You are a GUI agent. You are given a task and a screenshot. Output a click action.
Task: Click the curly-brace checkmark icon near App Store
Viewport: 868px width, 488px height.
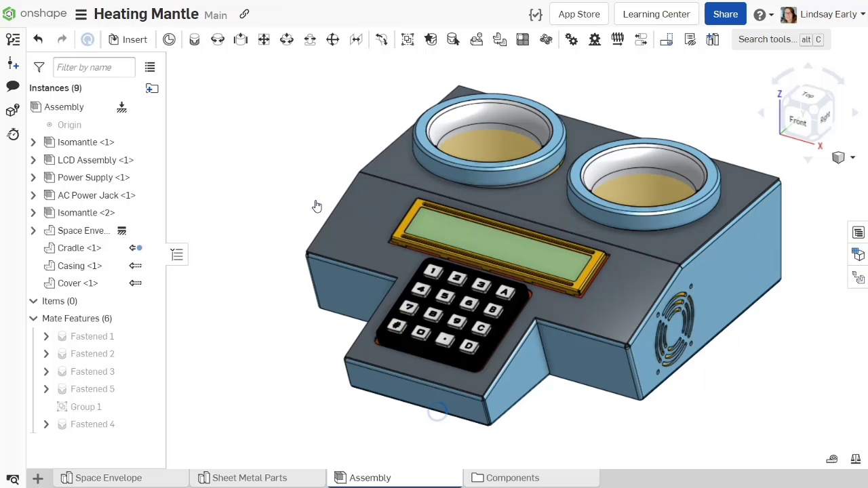click(536, 14)
